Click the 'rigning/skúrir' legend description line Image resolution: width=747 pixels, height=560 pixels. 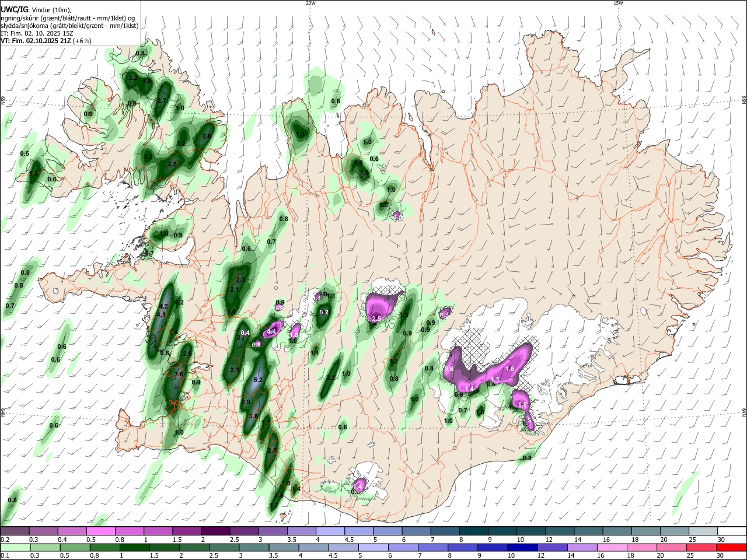coord(68,17)
